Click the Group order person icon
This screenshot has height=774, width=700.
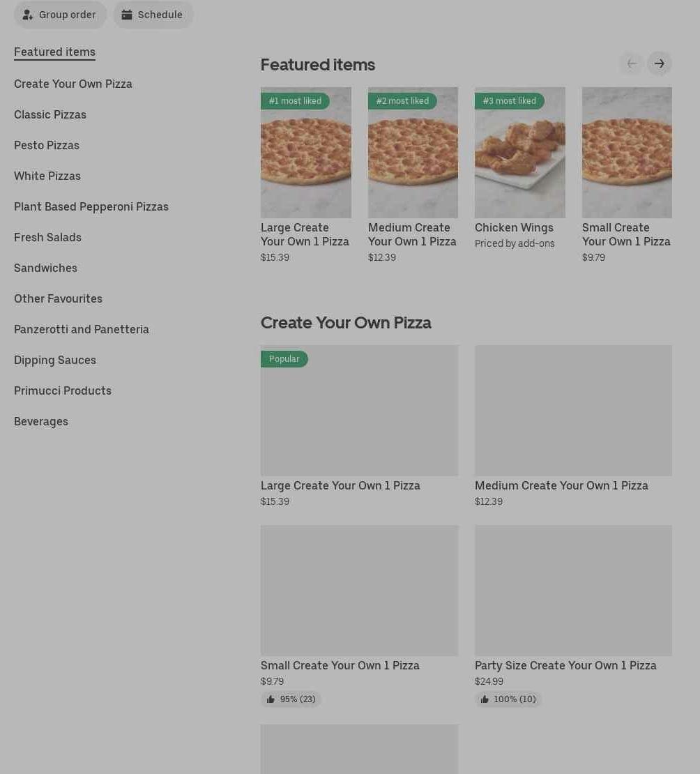(28, 15)
